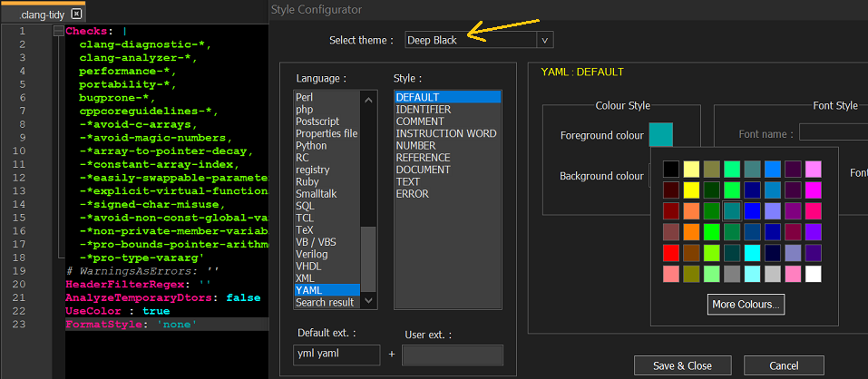Click the bugprone-* line in the editor
This screenshot has height=379, width=868.
pos(167,98)
